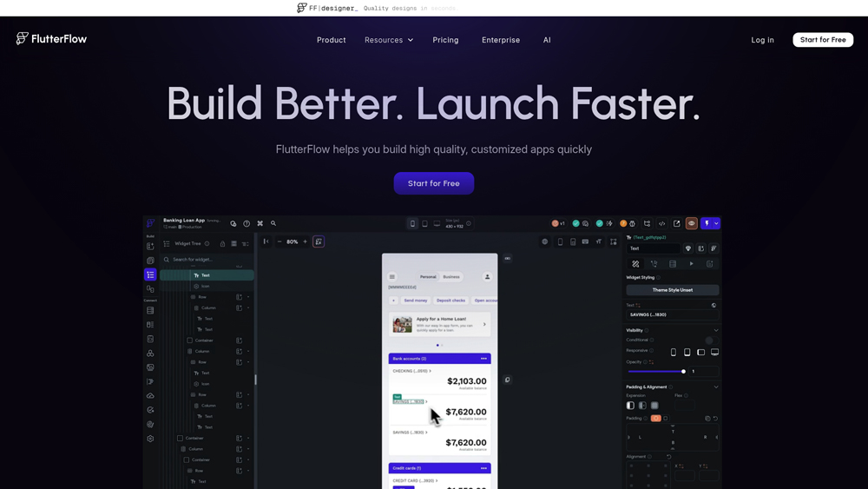Open the v1 version indicator
Viewport: 868px width, 489px height.
click(x=558, y=224)
